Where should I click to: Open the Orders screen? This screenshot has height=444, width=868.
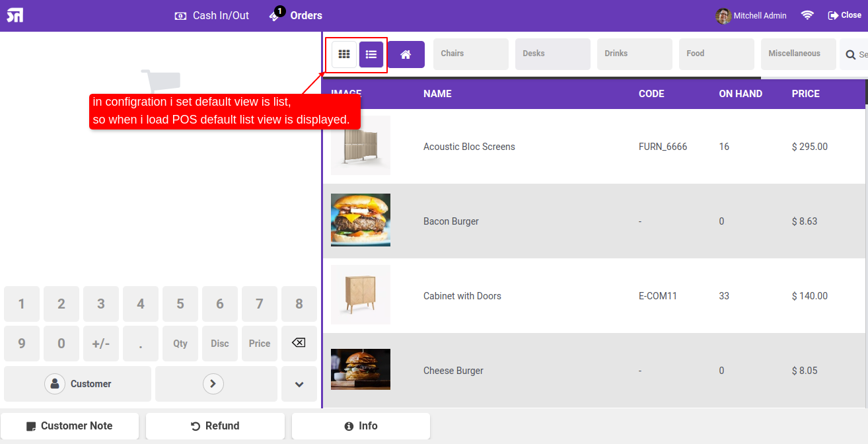(296, 15)
